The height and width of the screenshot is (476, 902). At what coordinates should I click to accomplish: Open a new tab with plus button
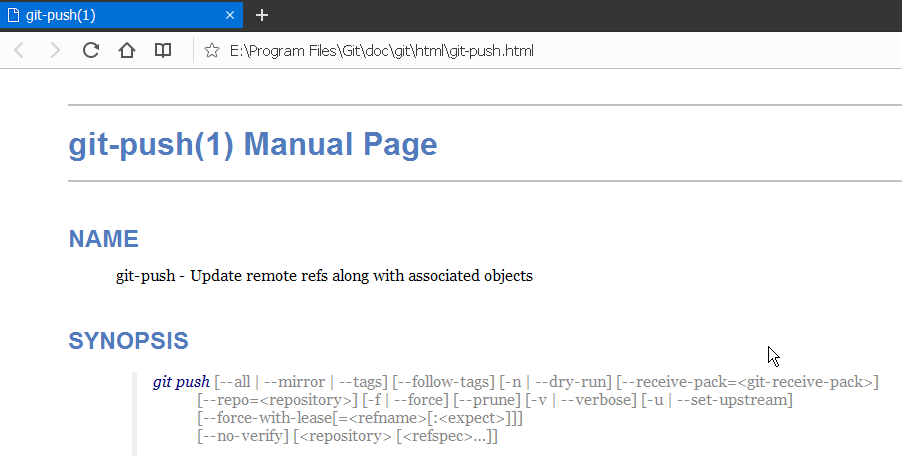pyautogui.click(x=262, y=15)
